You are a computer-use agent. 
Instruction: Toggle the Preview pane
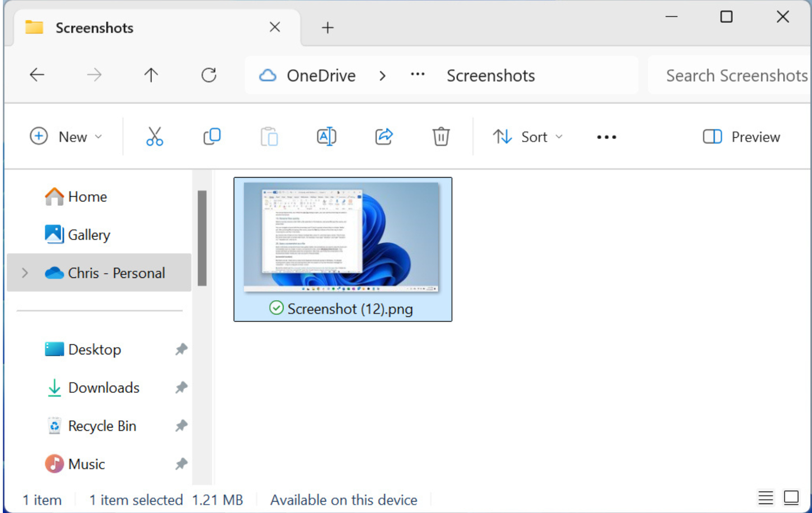(x=741, y=137)
